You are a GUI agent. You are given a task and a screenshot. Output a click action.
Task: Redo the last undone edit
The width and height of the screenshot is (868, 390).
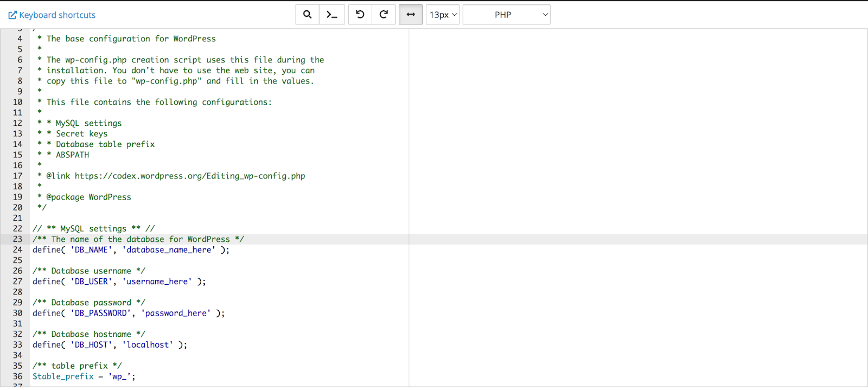point(384,15)
